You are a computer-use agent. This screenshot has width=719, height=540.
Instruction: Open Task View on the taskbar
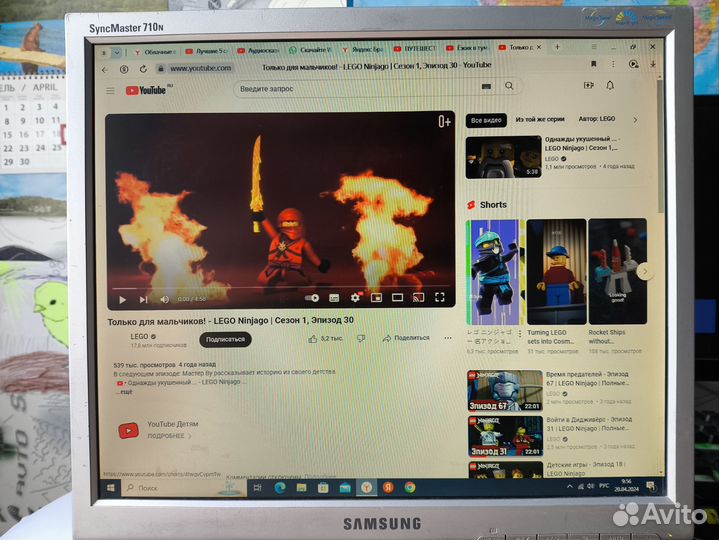pyautogui.click(x=257, y=488)
